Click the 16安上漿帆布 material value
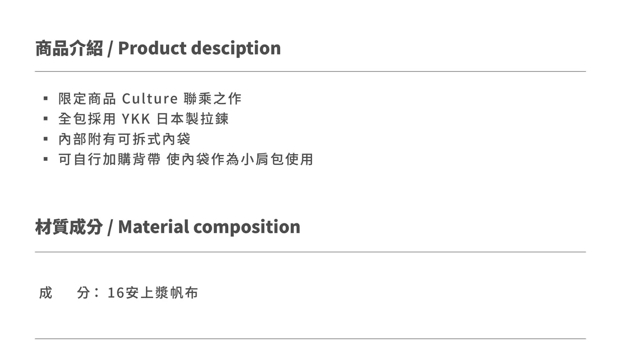 153,293
